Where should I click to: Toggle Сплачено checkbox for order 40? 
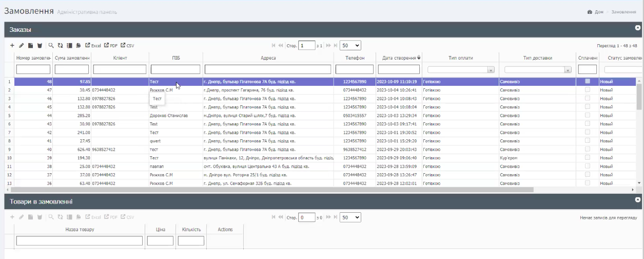click(588, 150)
